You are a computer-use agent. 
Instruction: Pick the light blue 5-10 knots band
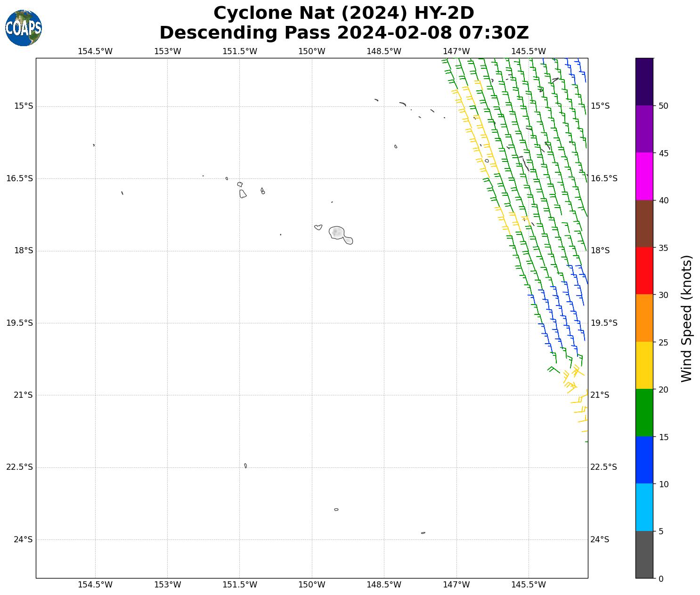(644, 507)
